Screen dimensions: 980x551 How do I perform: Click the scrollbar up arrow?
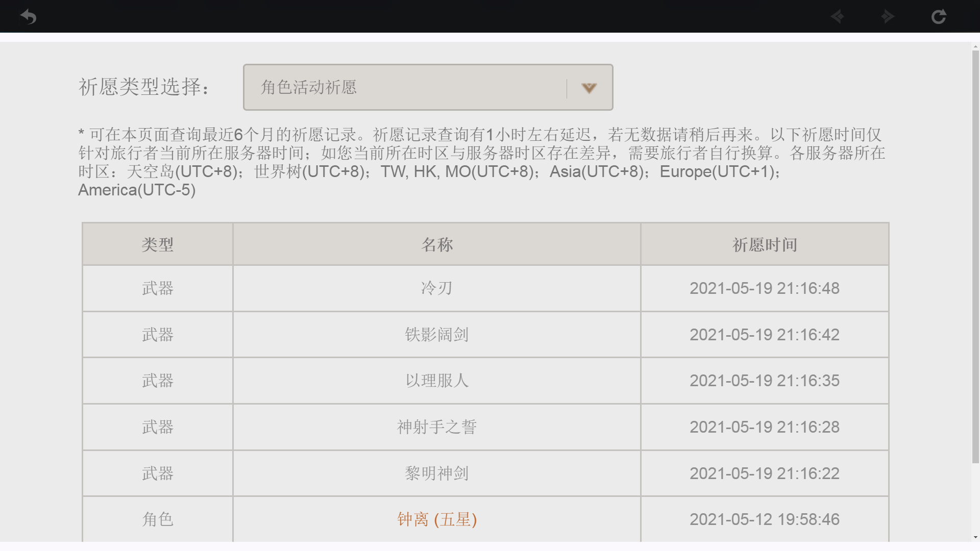975,47
